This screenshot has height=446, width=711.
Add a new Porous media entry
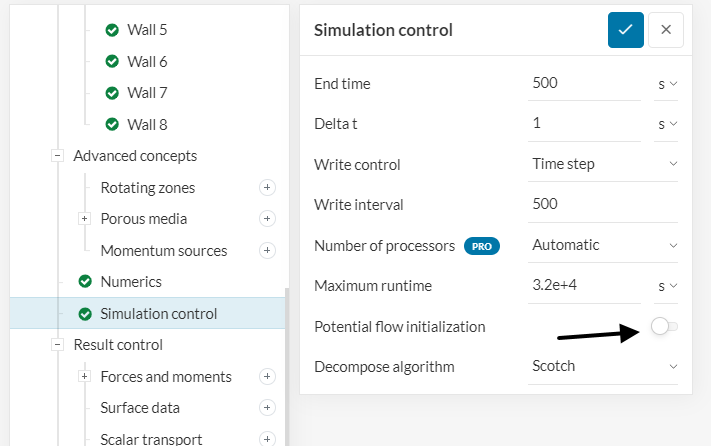pos(267,219)
